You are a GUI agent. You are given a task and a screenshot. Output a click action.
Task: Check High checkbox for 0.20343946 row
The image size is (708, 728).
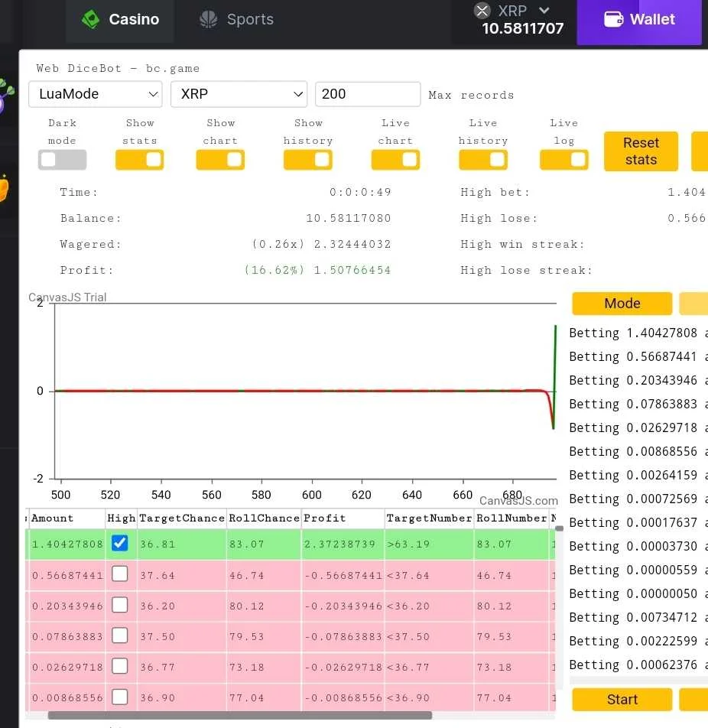pos(120,604)
